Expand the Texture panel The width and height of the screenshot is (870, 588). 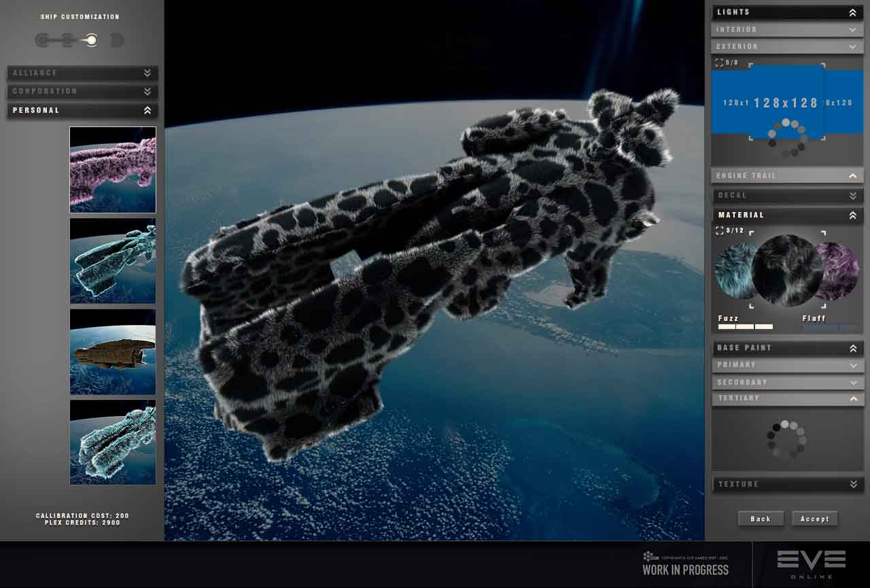(788, 484)
